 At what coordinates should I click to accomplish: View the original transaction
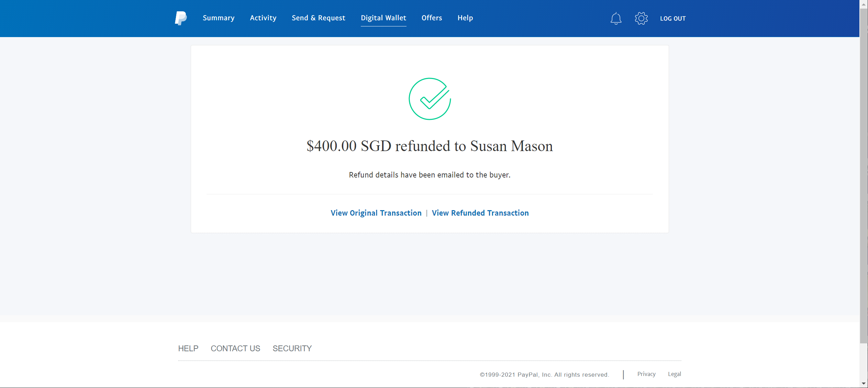pos(376,213)
